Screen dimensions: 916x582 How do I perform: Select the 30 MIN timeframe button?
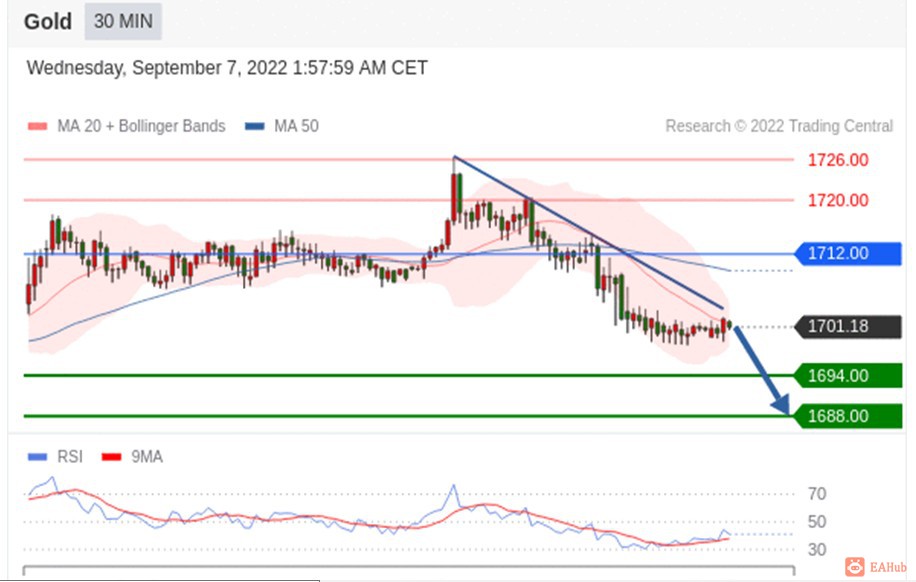click(x=123, y=22)
